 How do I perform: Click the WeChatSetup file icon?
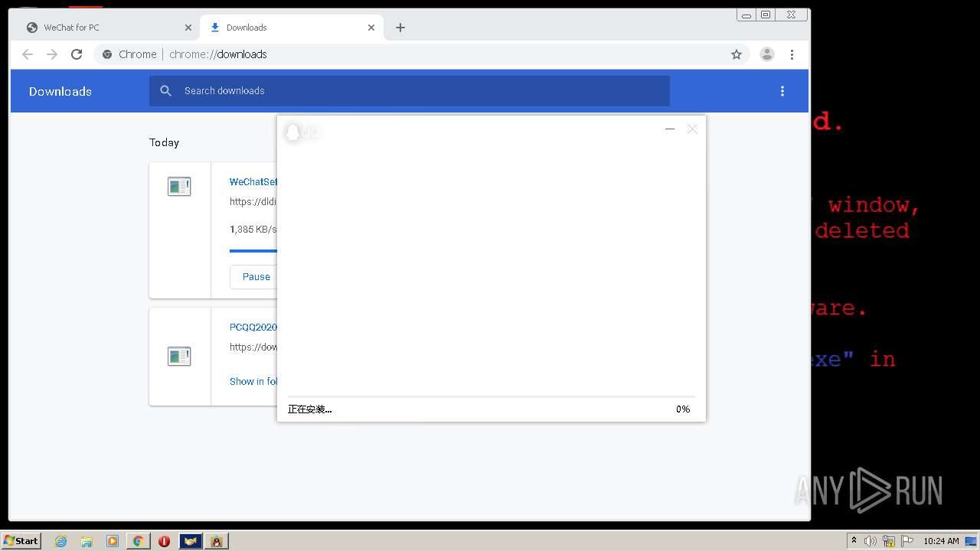coord(179,186)
